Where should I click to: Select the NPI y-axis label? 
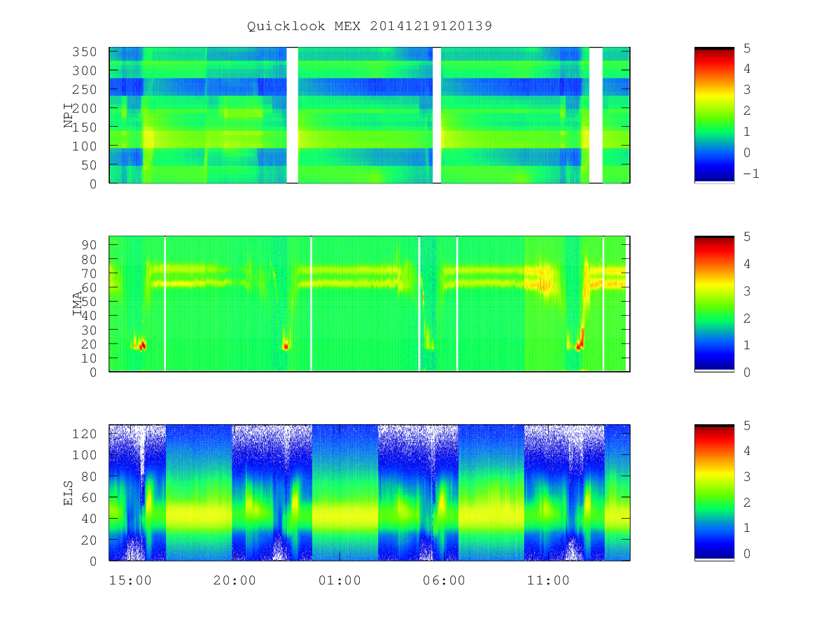tap(69, 115)
